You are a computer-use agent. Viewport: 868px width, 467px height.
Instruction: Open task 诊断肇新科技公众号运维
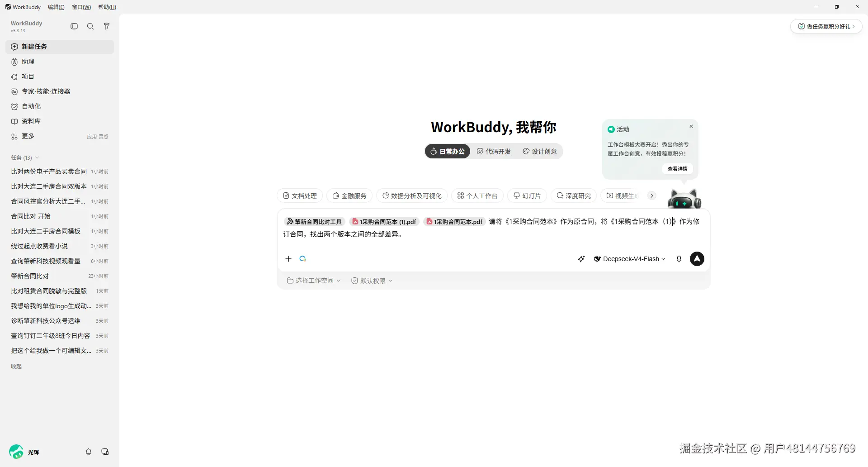click(60, 321)
